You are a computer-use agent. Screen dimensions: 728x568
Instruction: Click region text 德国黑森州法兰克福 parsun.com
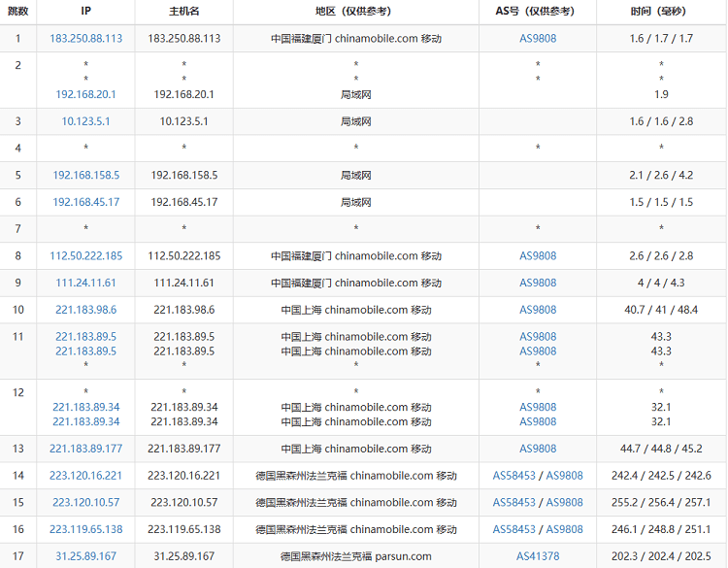click(355, 556)
